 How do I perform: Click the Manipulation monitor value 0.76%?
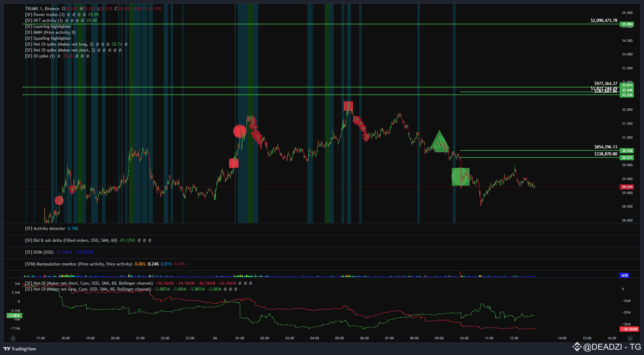[x=180, y=264]
